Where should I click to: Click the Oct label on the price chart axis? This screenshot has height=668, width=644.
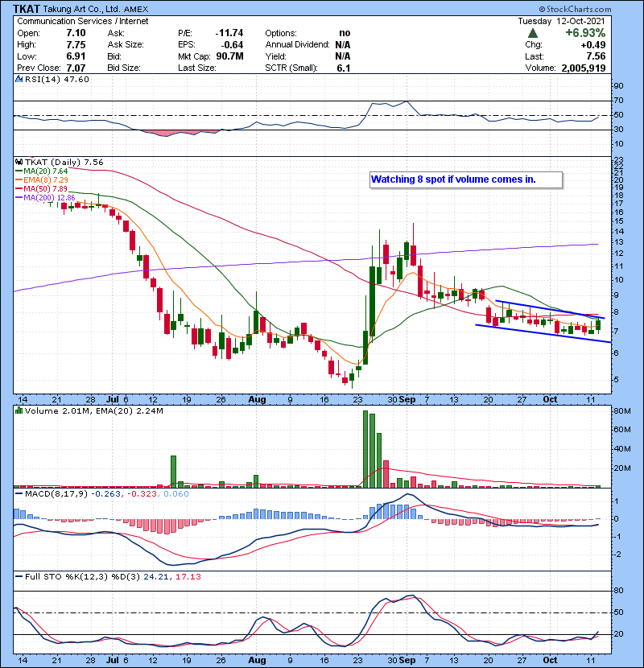[x=551, y=400]
